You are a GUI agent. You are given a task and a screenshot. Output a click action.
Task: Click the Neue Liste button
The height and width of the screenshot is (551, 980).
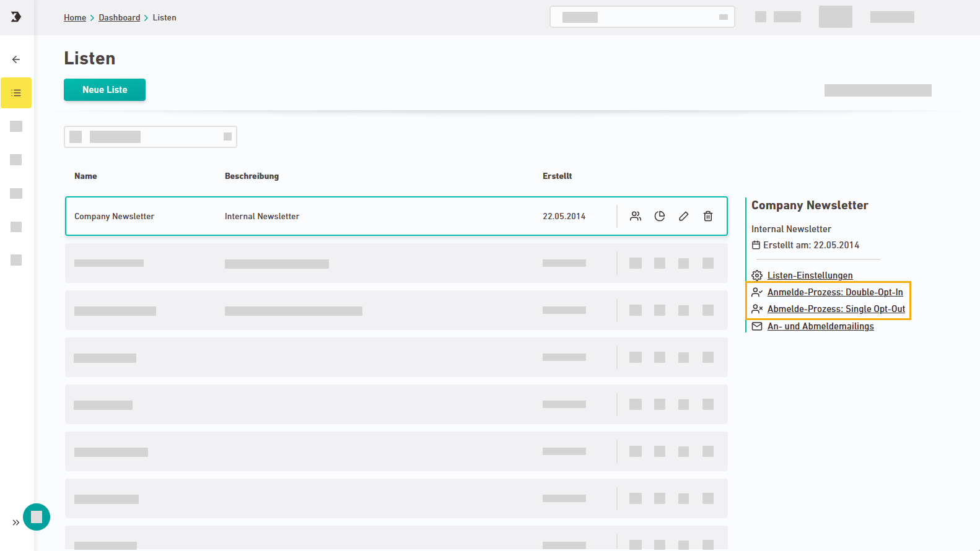[105, 90]
